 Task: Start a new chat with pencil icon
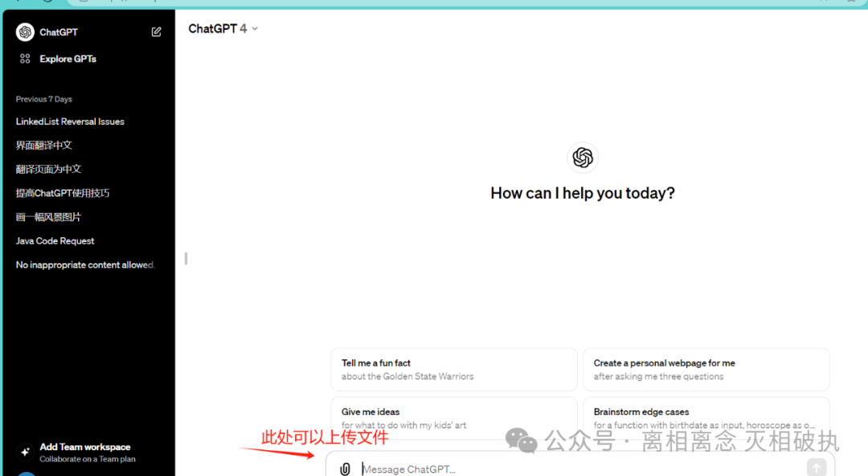click(x=156, y=32)
